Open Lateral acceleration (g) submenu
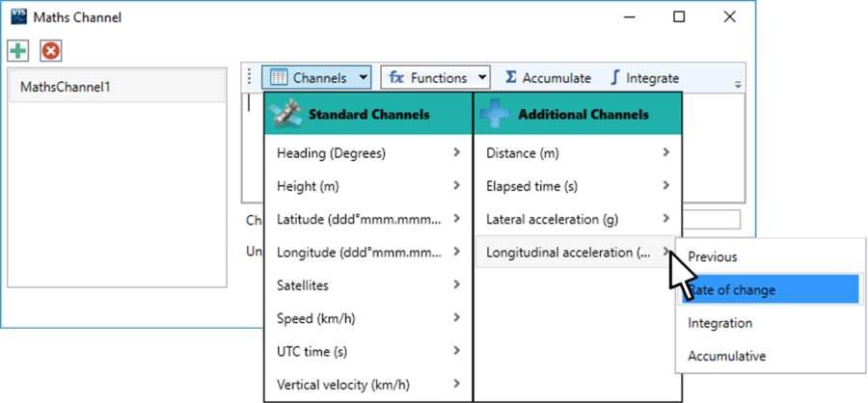 pyautogui.click(x=578, y=219)
